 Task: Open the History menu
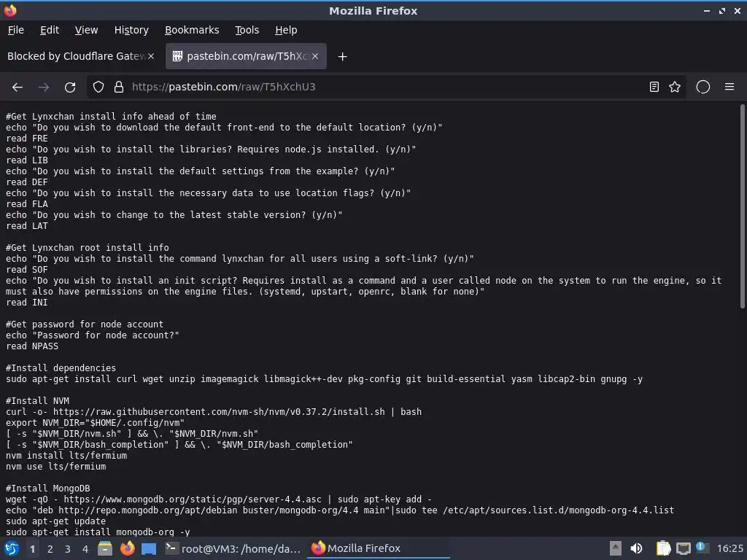[131, 30]
